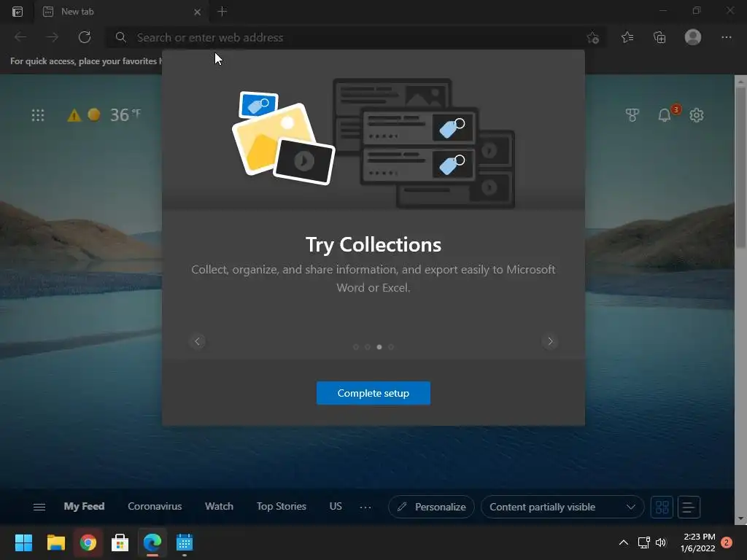
Task: Open the 36°F weather widget
Action: pyautogui.click(x=125, y=114)
